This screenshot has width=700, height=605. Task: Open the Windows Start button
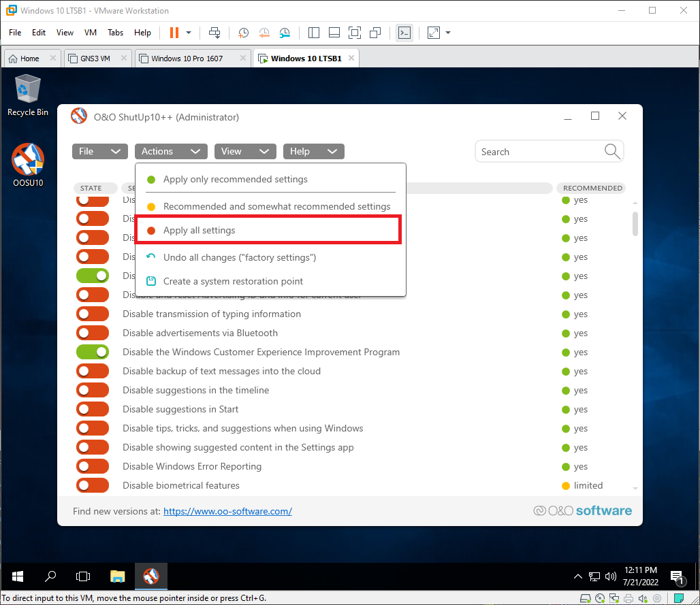pos(18,576)
